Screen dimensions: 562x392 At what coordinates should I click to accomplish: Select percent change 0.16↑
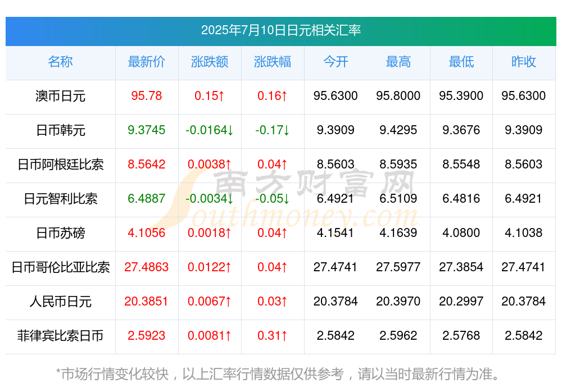point(273,95)
